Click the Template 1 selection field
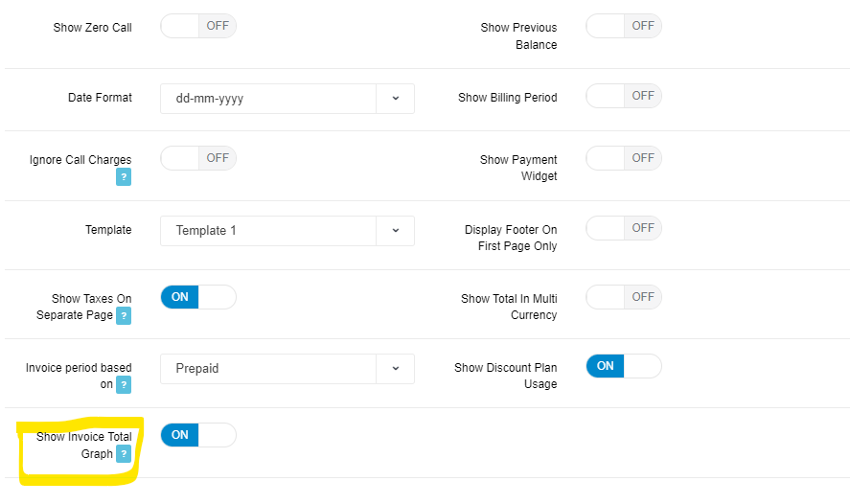The image size is (850, 504). pos(268,231)
